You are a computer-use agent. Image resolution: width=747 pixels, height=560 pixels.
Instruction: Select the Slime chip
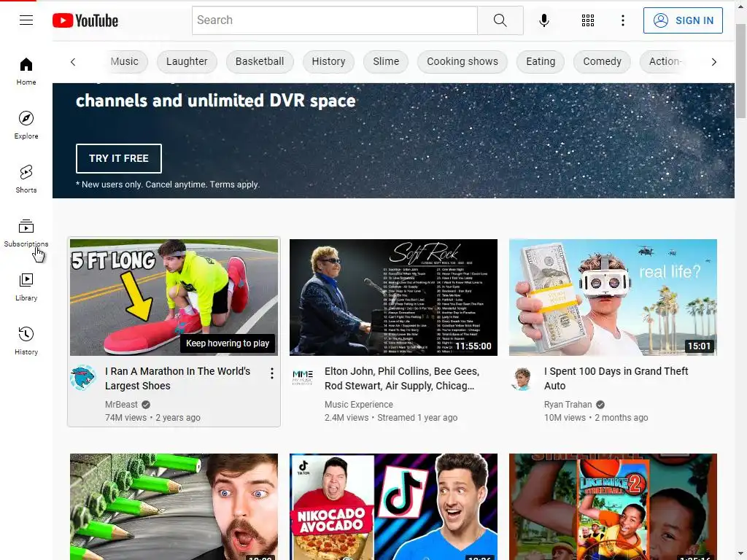point(386,62)
